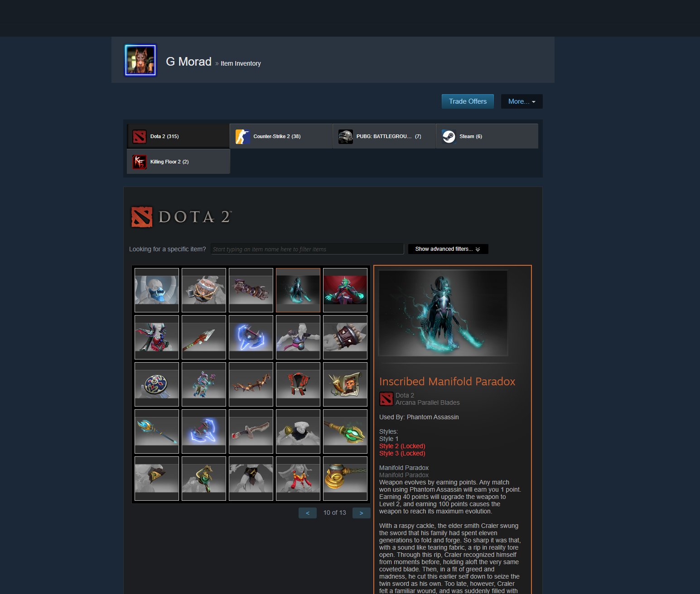Click the Steam logo tab icon

[449, 136]
